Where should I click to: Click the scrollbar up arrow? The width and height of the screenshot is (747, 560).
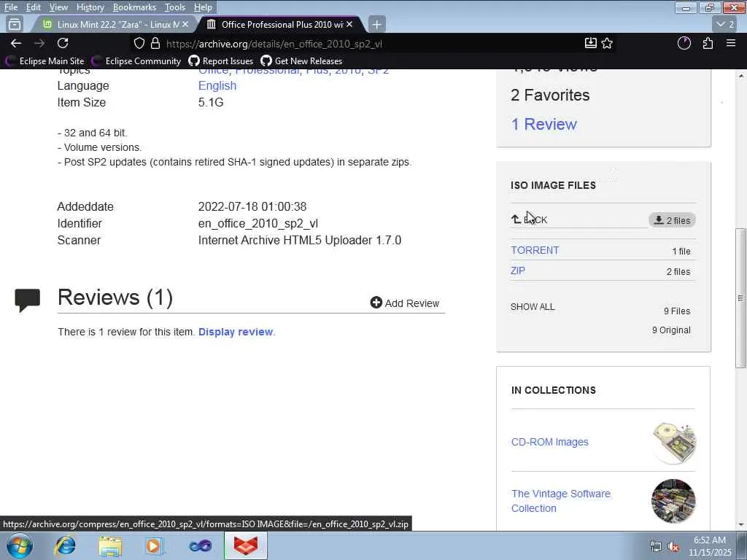pyautogui.click(x=741, y=76)
